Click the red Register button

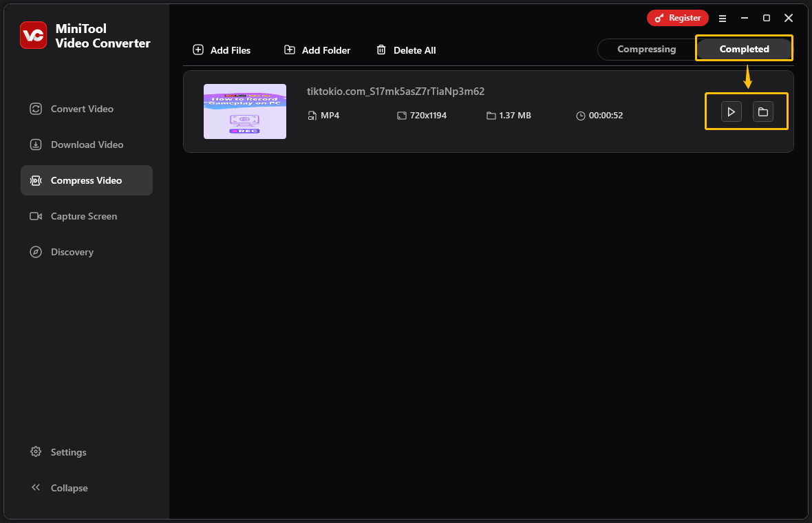pyautogui.click(x=677, y=18)
